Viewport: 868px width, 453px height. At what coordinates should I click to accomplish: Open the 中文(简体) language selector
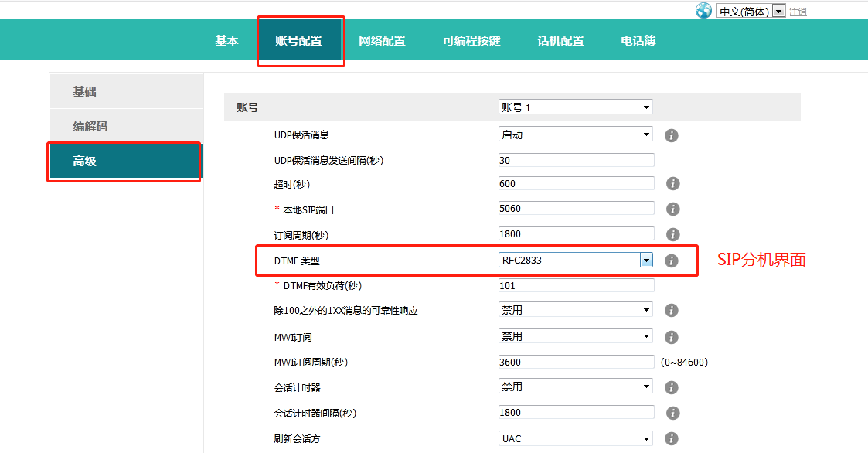point(750,12)
